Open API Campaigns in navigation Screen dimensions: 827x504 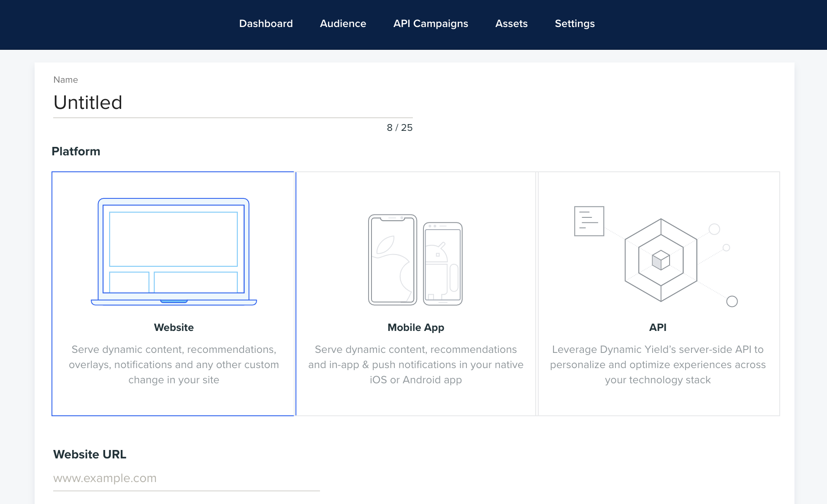pyautogui.click(x=431, y=24)
